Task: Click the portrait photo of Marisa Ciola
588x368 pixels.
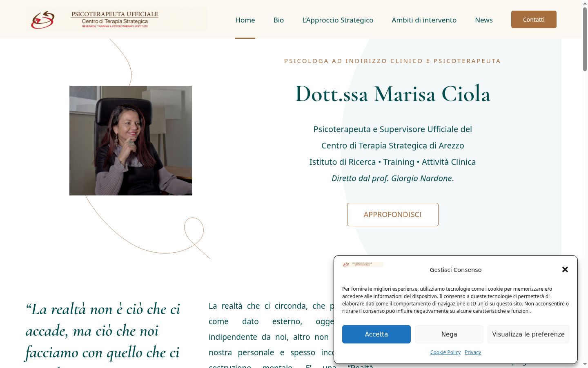Action: pyautogui.click(x=131, y=141)
